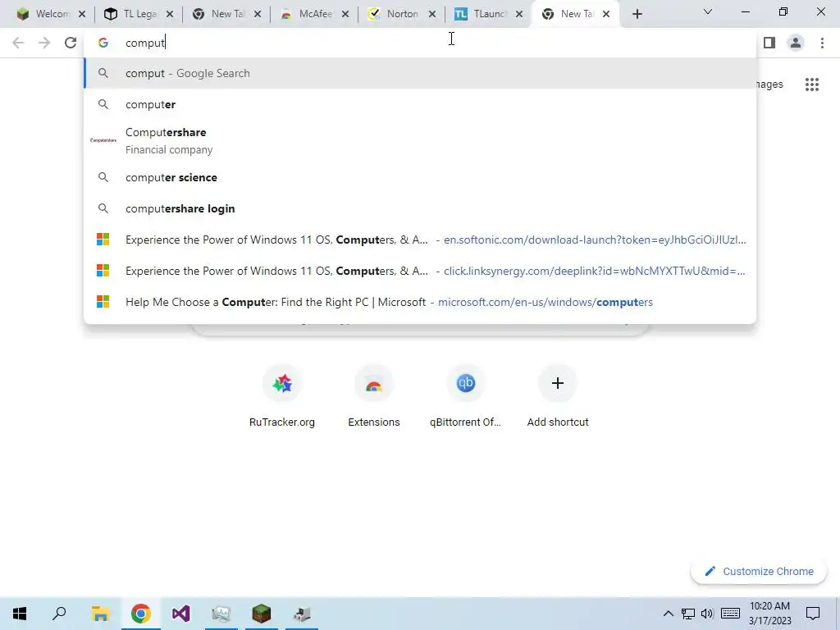Click the Add shortcut button
The height and width of the screenshot is (630, 840).
pyautogui.click(x=558, y=396)
